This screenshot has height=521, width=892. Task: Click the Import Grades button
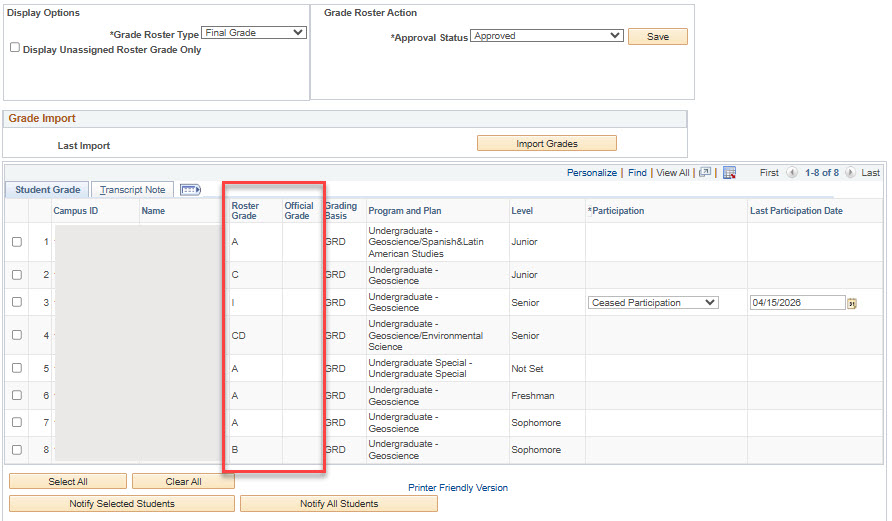[x=547, y=143]
